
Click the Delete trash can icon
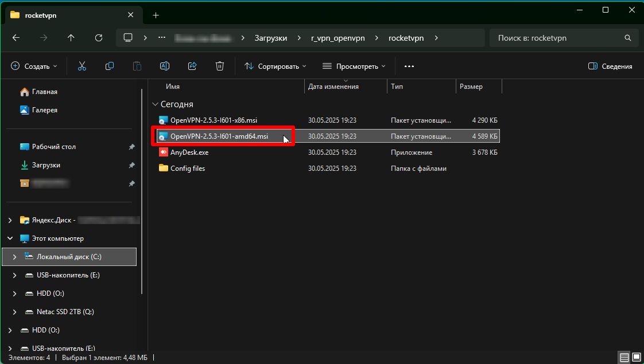[220, 66]
